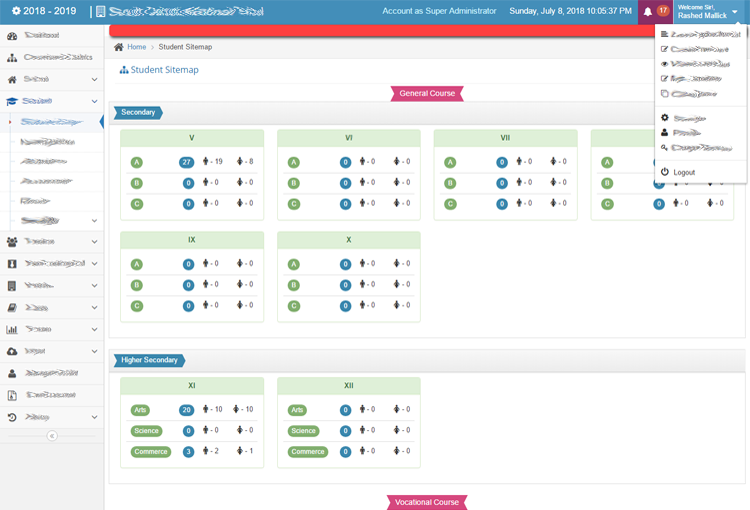Click the notification bell icon
The image size is (750, 510).
pyautogui.click(x=648, y=12)
